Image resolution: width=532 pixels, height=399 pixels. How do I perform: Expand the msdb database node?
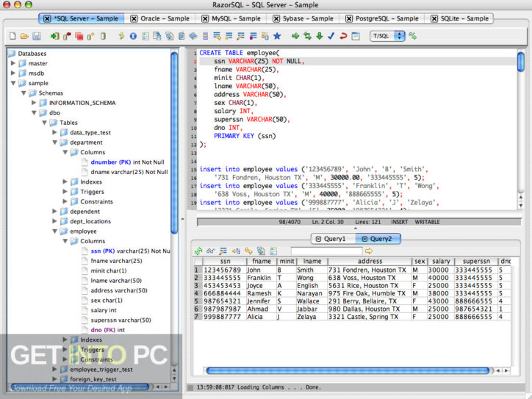pos(13,73)
